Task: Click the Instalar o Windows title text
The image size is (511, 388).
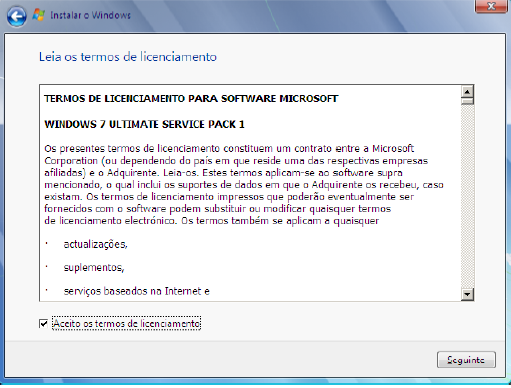Action: coord(90,15)
